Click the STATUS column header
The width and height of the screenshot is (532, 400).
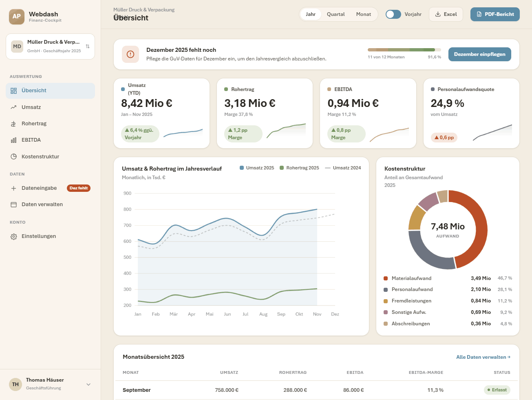coord(502,373)
